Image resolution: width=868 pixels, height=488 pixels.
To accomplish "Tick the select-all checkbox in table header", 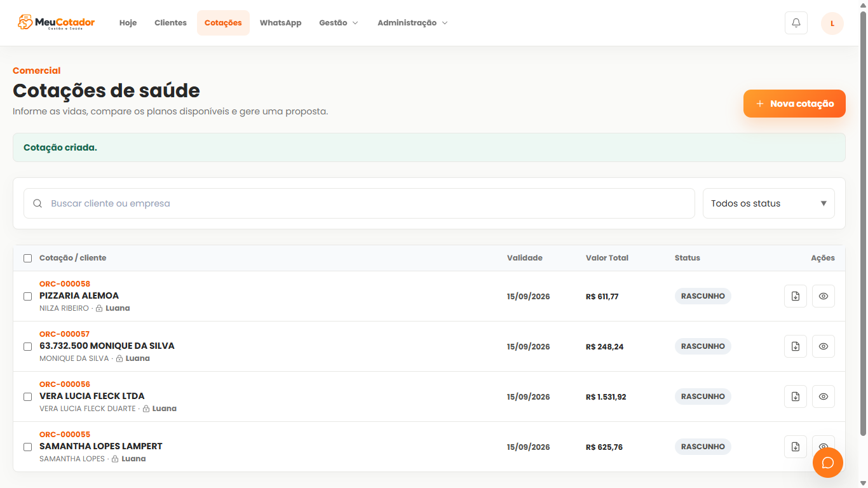I will pyautogui.click(x=27, y=258).
